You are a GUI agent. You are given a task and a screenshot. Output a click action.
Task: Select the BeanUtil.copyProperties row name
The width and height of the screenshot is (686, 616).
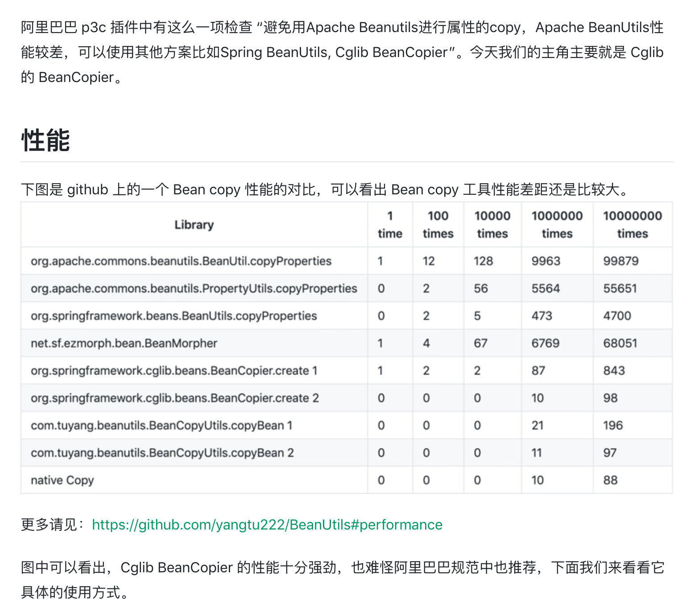[181, 261]
